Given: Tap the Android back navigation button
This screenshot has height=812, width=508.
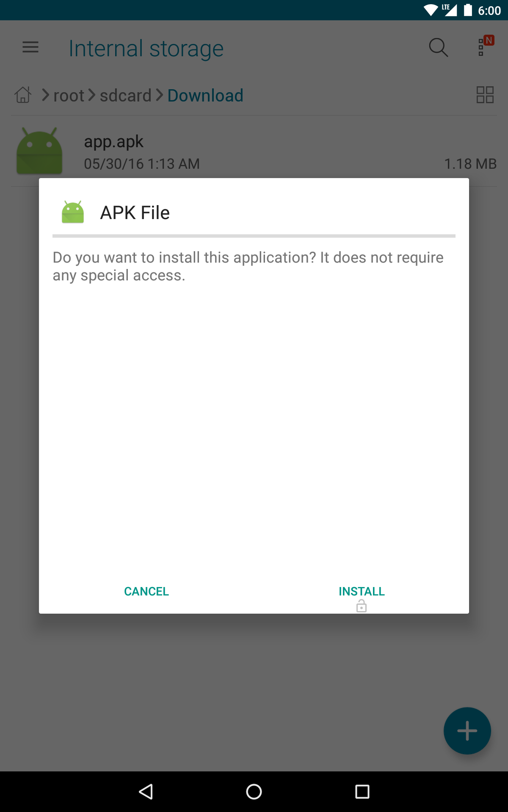Looking at the screenshot, I should [x=146, y=792].
